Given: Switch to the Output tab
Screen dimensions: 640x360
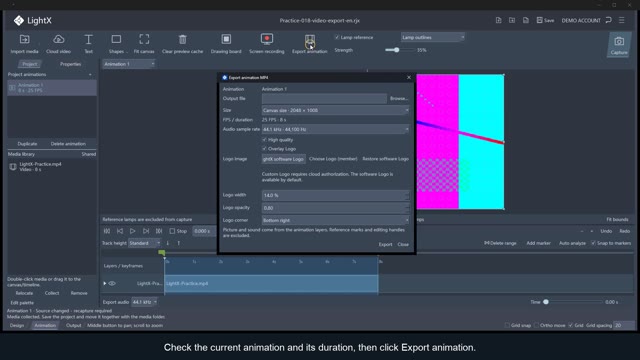Looking at the screenshot, I should coord(73,325).
